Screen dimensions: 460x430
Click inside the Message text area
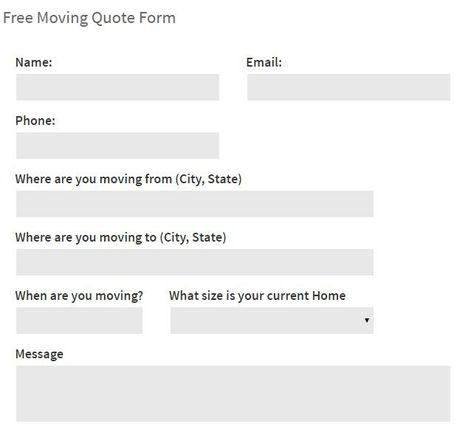pos(233,393)
